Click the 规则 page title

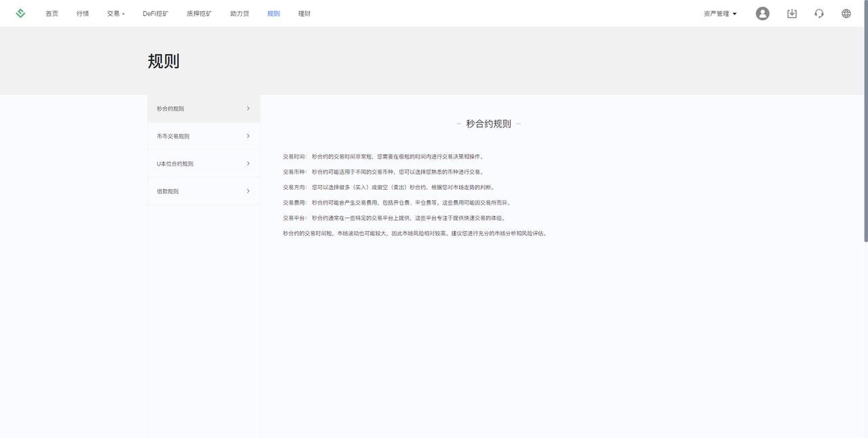point(163,61)
